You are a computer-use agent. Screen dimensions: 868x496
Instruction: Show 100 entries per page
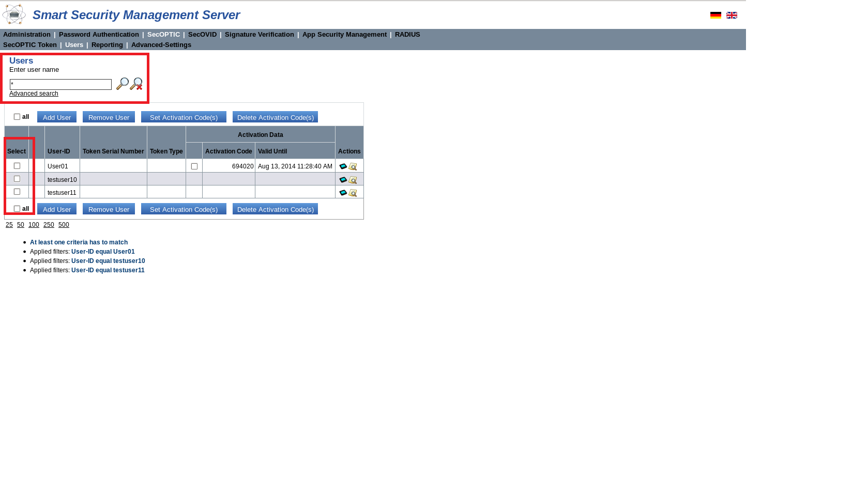[x=34, y=225]
